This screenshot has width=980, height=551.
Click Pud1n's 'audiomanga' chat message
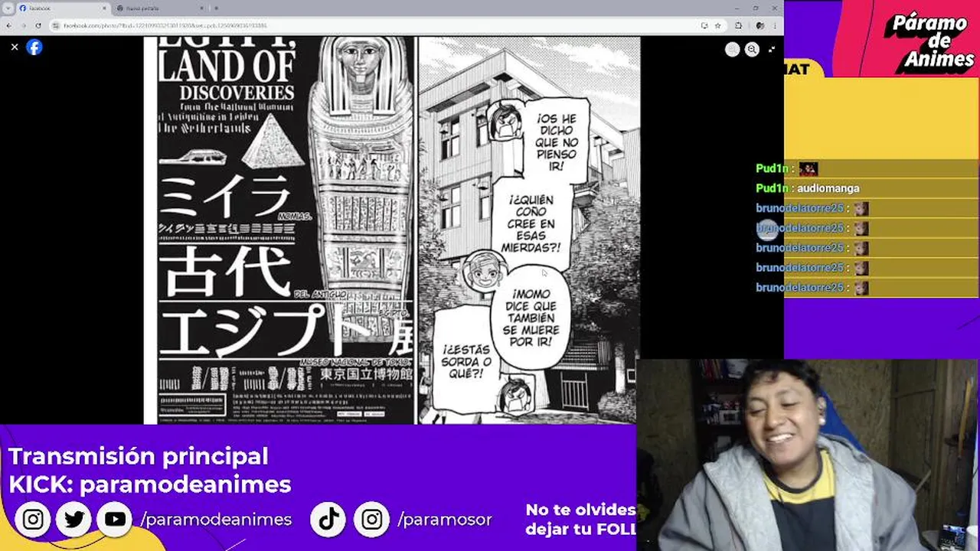808,188
